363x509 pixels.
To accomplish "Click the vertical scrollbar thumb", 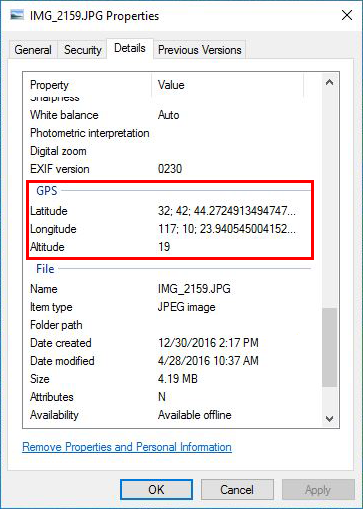I will (329, 347).
